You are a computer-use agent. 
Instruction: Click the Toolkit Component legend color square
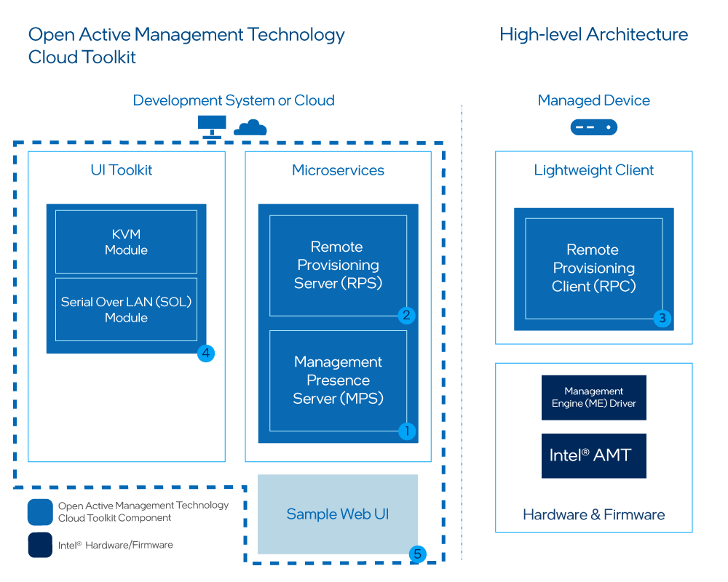pos(40,512)
